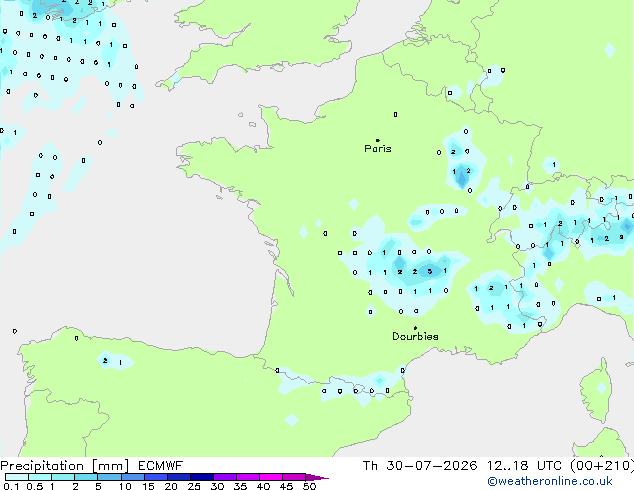Click the '12..18 UTC' time range
Image resolution: width=634 pixels, height=490 pixels.
coord(524,466)
